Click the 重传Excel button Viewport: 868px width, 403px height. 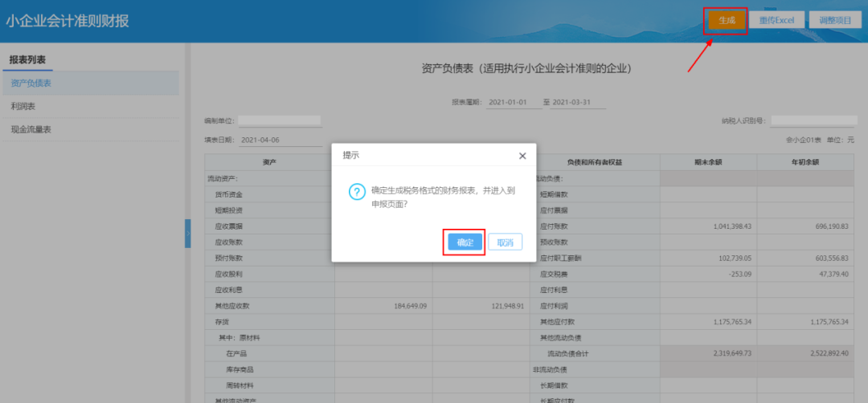pyautogui.click(x=776, y=20)
